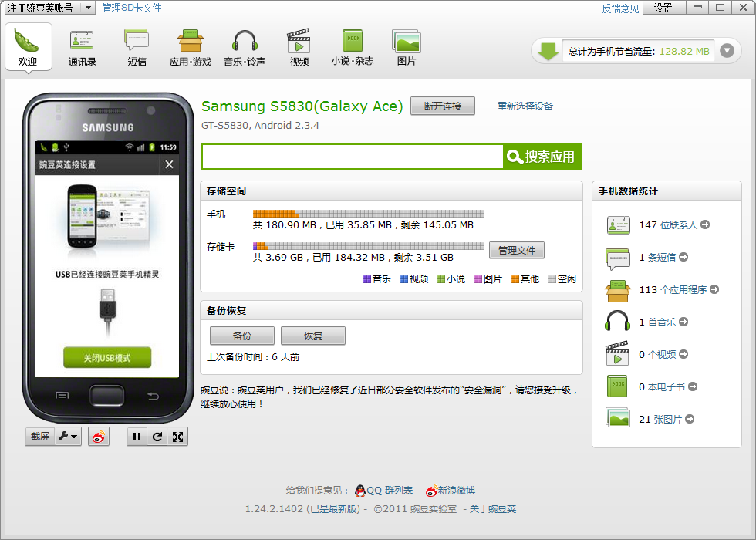Click the contacts card icon in statistics

[x=618, y=225]
